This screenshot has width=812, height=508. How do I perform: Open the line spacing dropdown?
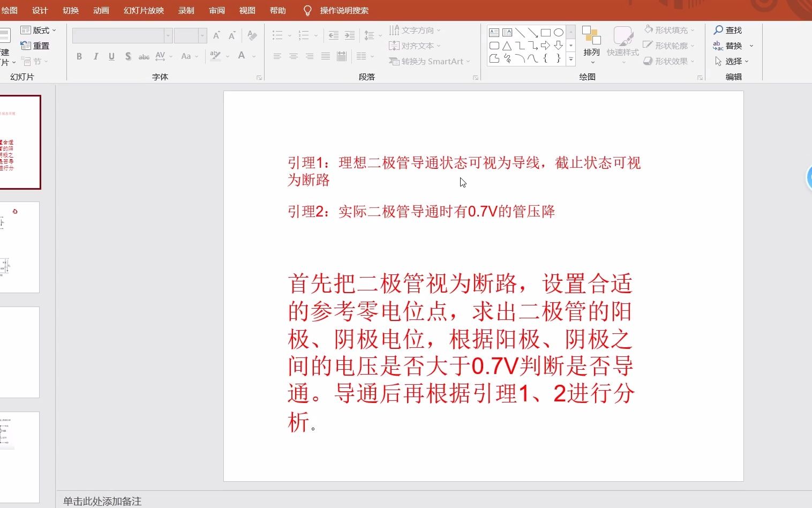tap(373, 36)
